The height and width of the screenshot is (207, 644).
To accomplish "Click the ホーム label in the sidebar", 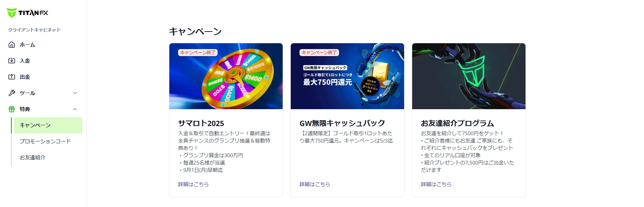I will [x=27, y=45].
